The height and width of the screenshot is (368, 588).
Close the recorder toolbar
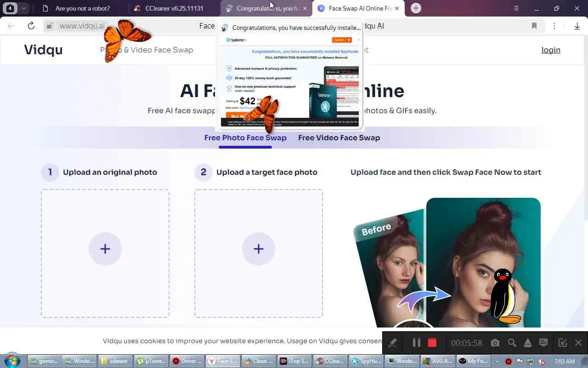click(578, 343)
